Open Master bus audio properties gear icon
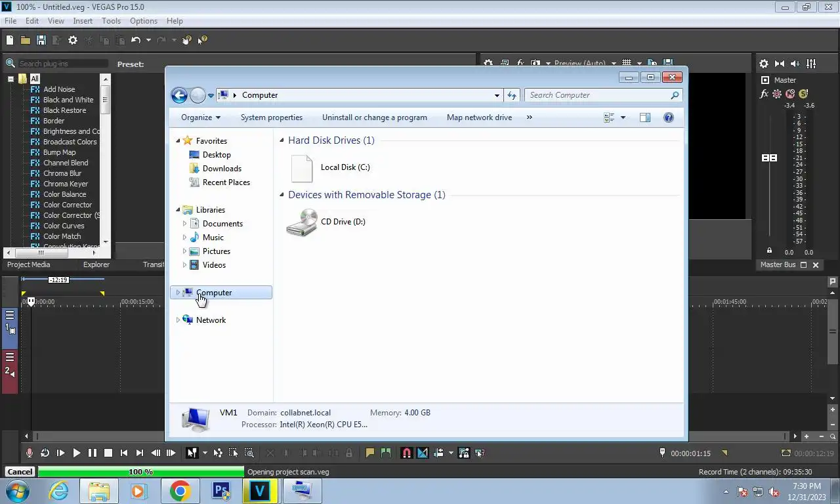The height and width of the screenshot is (504, 840). pyautogui.click(x=764, y=64)
